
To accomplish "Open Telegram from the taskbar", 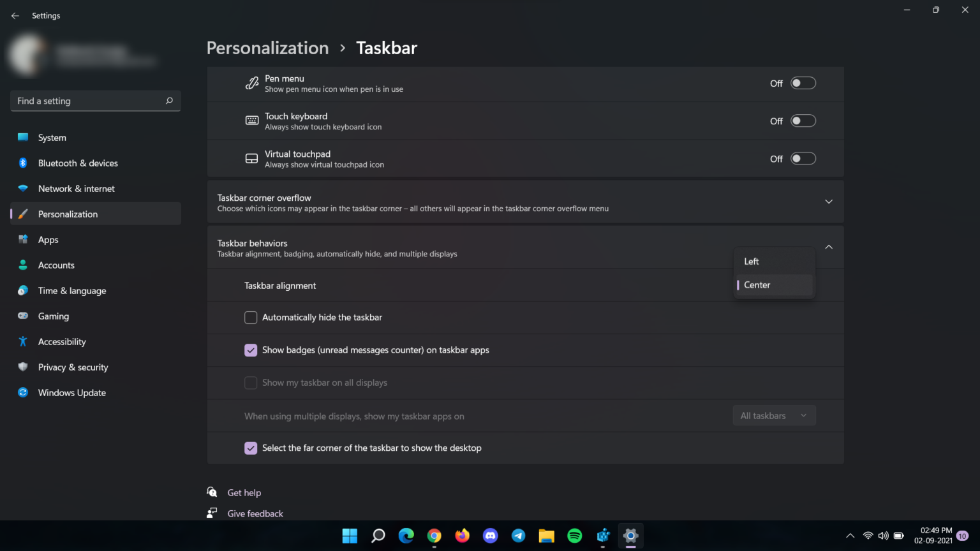I will (518, 536).
